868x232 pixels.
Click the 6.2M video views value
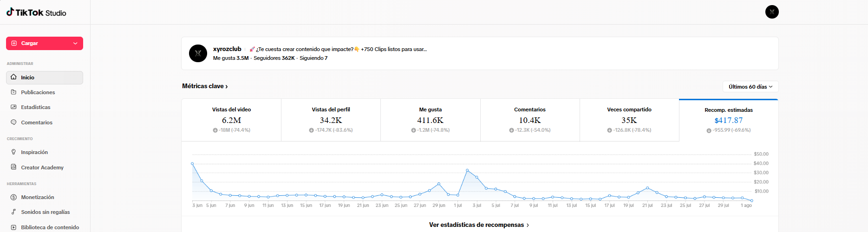pos(231,120)
